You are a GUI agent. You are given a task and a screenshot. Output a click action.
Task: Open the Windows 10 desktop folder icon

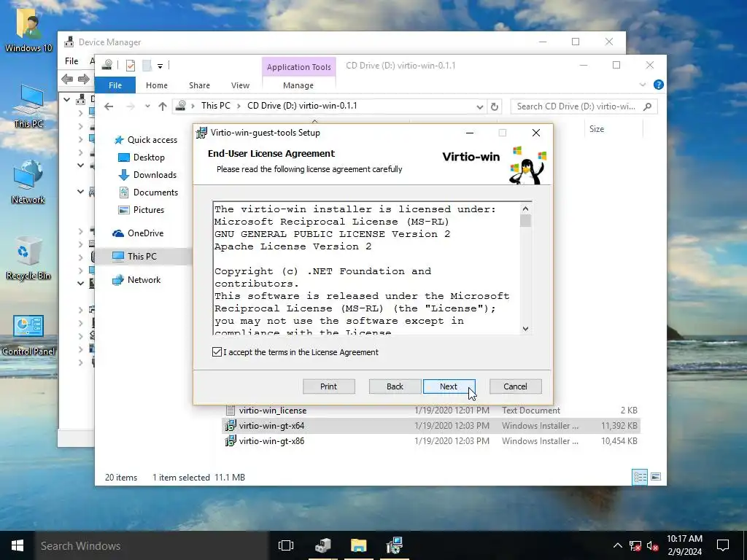click(28, 31)
